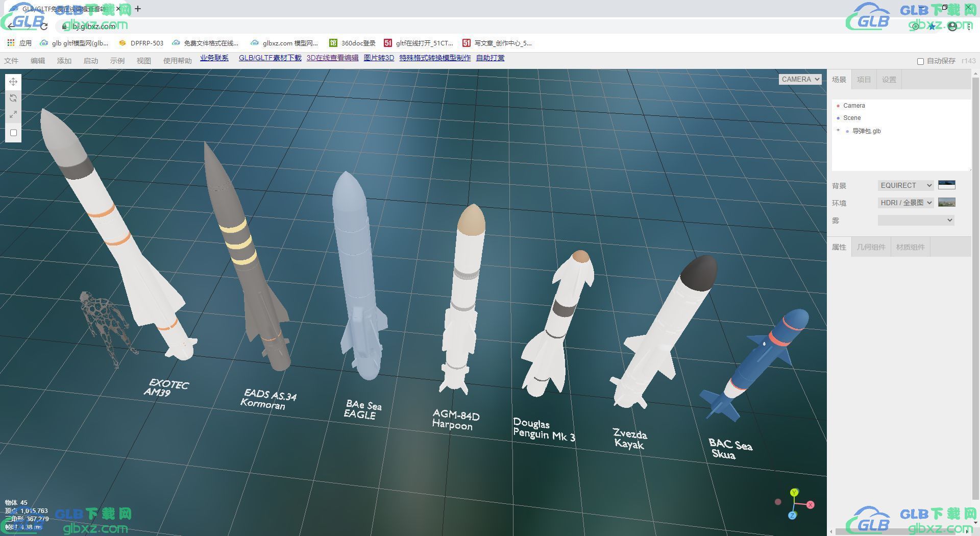The height and width of the screenshot is (536, 980).
Task: Switch to the 材质组件 tab
Action: coord(911,247)
